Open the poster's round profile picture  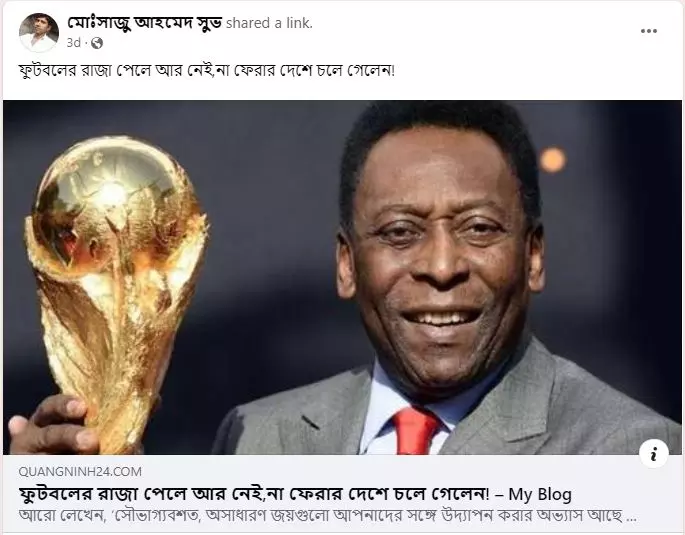coord(39,33)
